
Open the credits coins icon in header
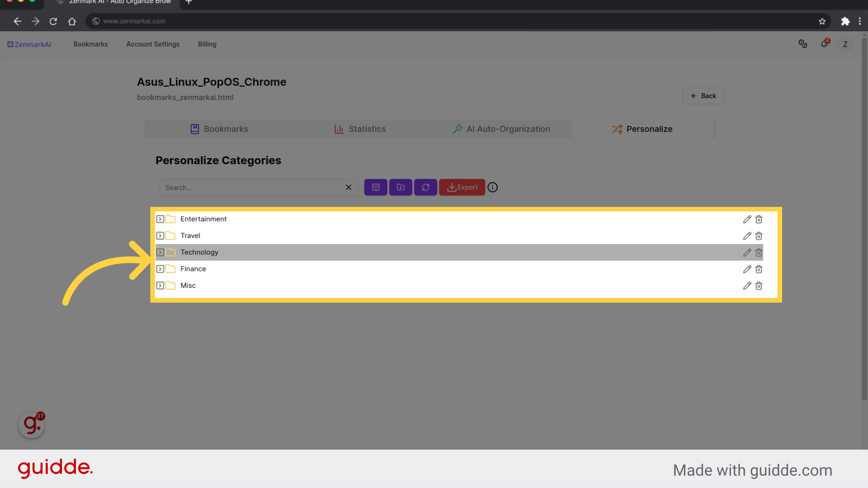click(803, 44)
